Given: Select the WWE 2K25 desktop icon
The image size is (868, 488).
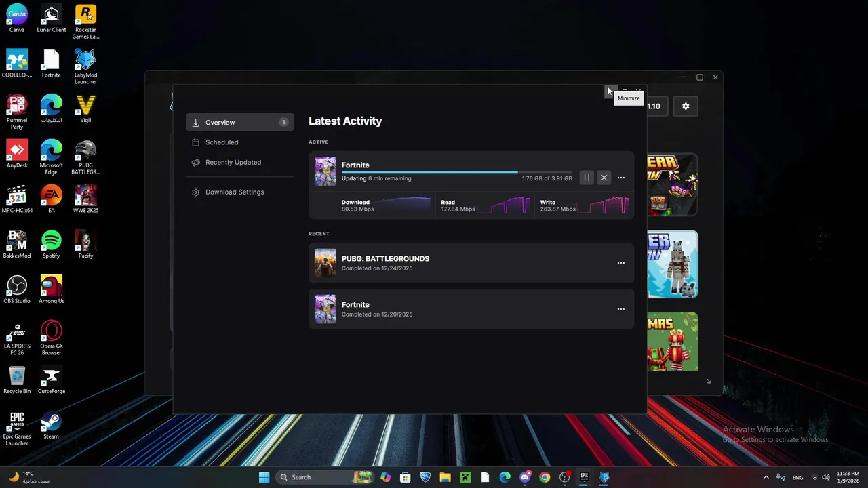Looking at the screenshot, I should point(85,199).
